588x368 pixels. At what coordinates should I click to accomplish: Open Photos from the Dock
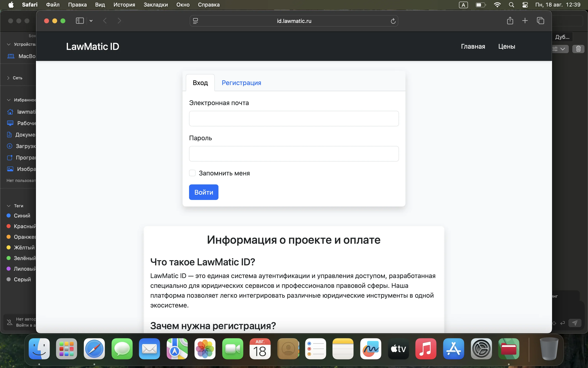[205, 349]
